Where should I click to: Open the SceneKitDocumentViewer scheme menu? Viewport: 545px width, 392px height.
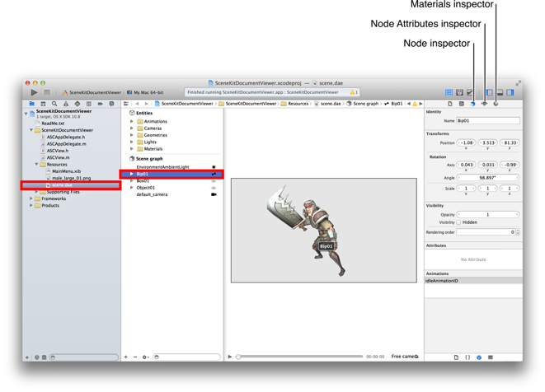(x=92, y=92)
